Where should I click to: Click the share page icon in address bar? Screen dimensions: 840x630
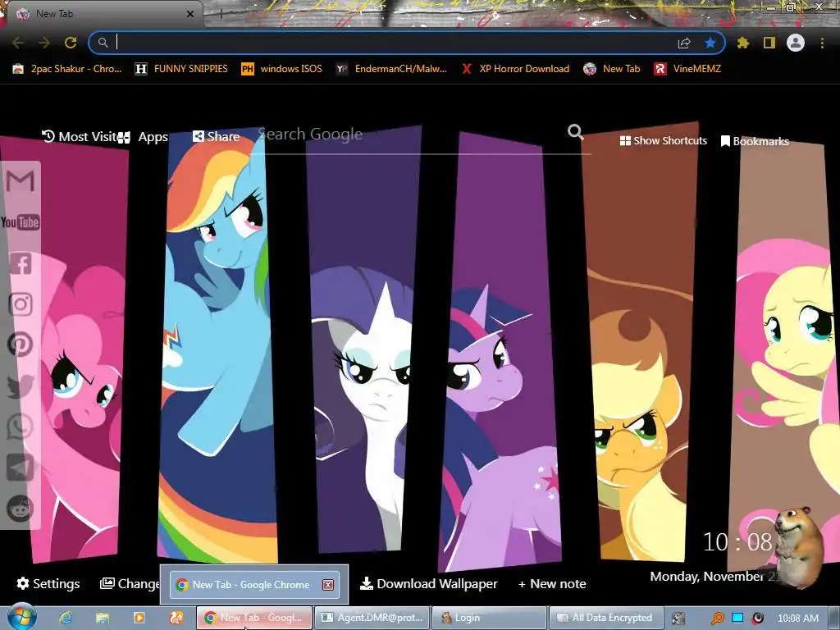[x=684, y=43]
